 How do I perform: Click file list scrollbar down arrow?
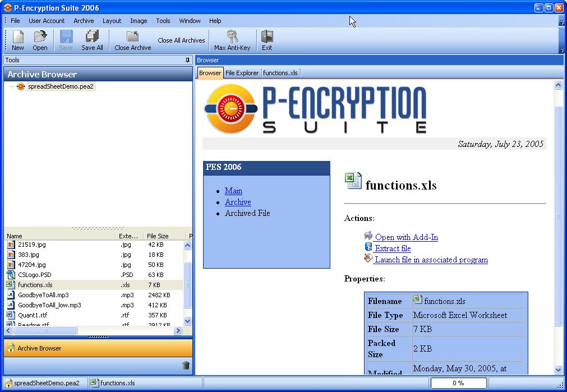coord(187,320)
